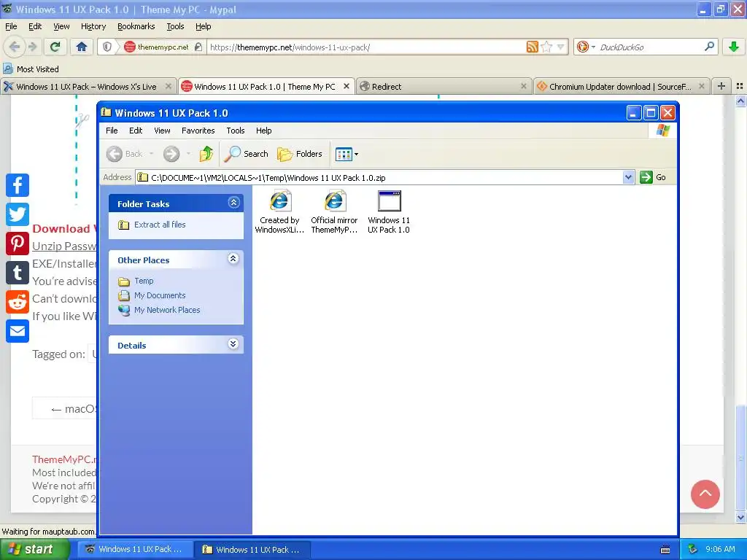Switch to 'Windows 11 UX Pack – Windows X's Live' tab
Image resolution: width=747 pixels, height=560 pixels.
point(87,86)
